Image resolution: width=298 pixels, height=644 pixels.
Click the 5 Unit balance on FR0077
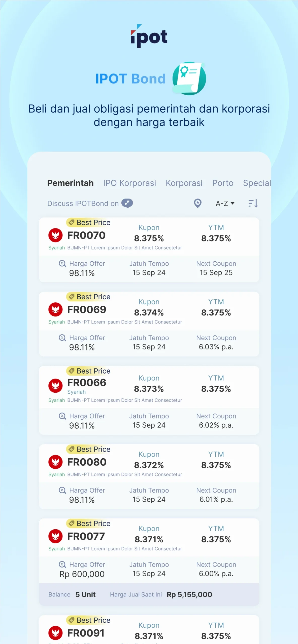pos(86,594)
